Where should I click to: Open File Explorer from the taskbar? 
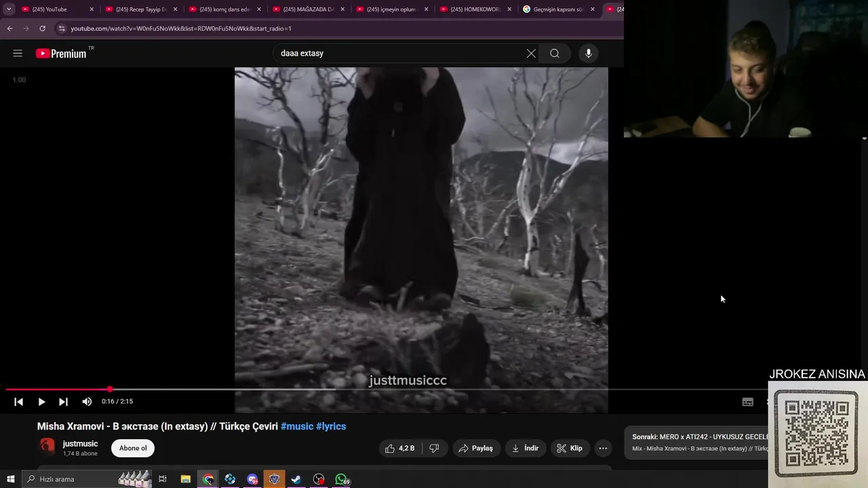186,479
